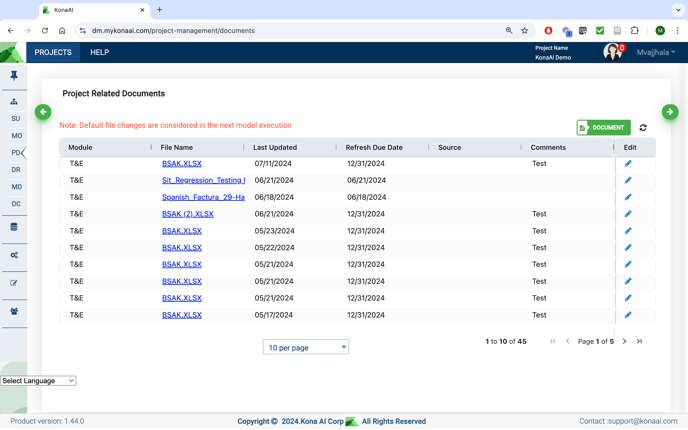The image size is (688, 430).
Task: Edit the Spanish_Factura file row using its pencil
Action: point(628,197)
